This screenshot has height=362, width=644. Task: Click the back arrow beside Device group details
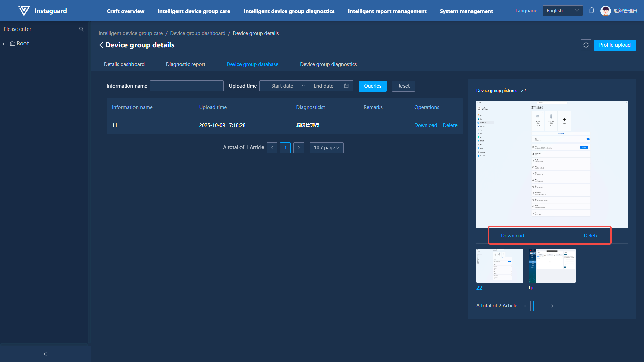point(102,45)
